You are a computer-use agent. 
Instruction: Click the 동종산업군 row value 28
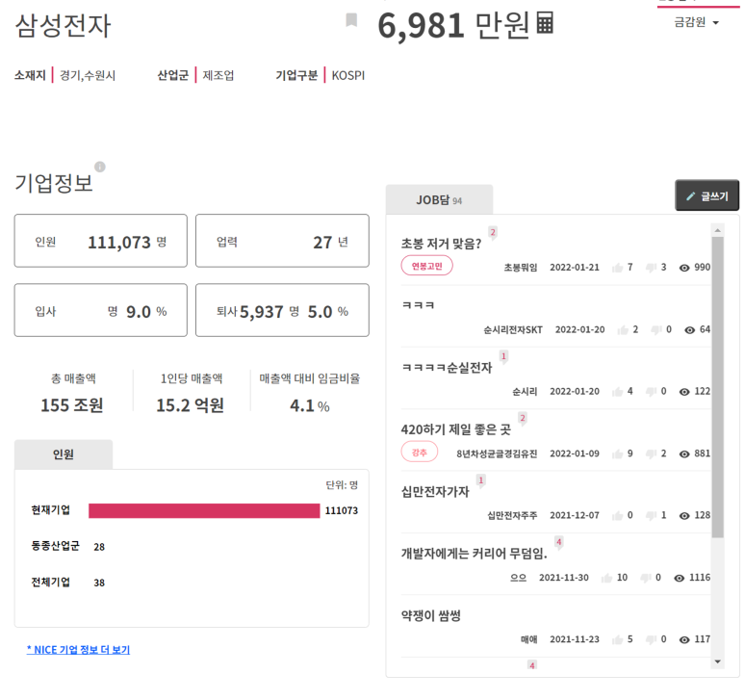click(99, 547)
